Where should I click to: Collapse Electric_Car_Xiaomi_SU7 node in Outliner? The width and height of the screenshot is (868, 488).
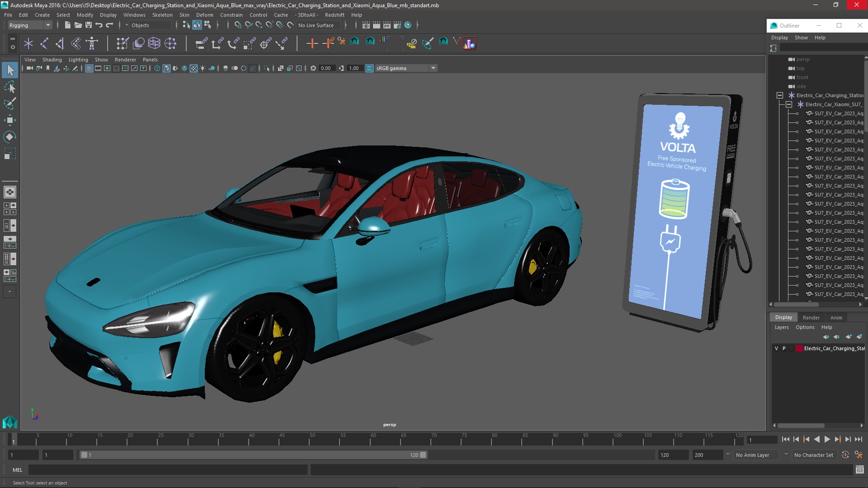click(x=789, y=104)
